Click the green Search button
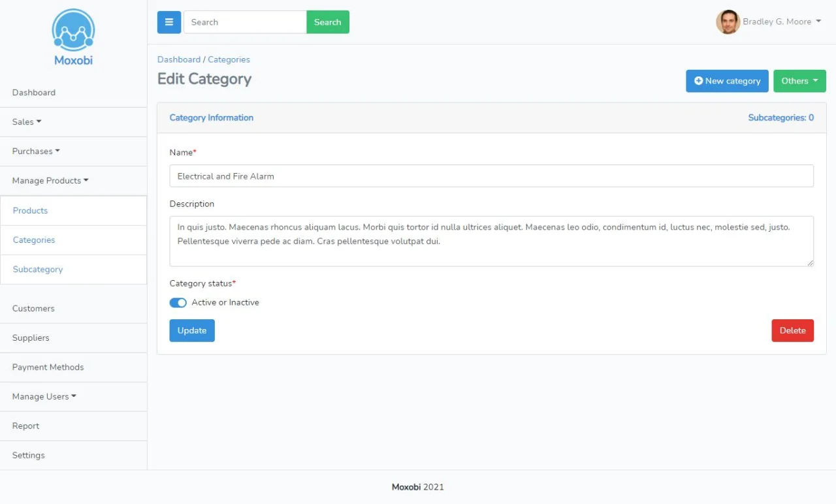This screenshot has height=504, width=836. (x=328, y=22)
